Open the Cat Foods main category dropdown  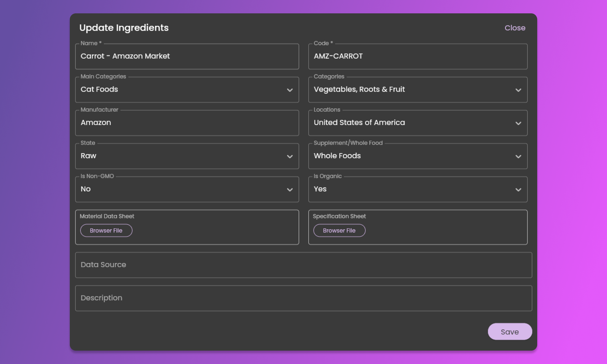click(x=182, y=89)
